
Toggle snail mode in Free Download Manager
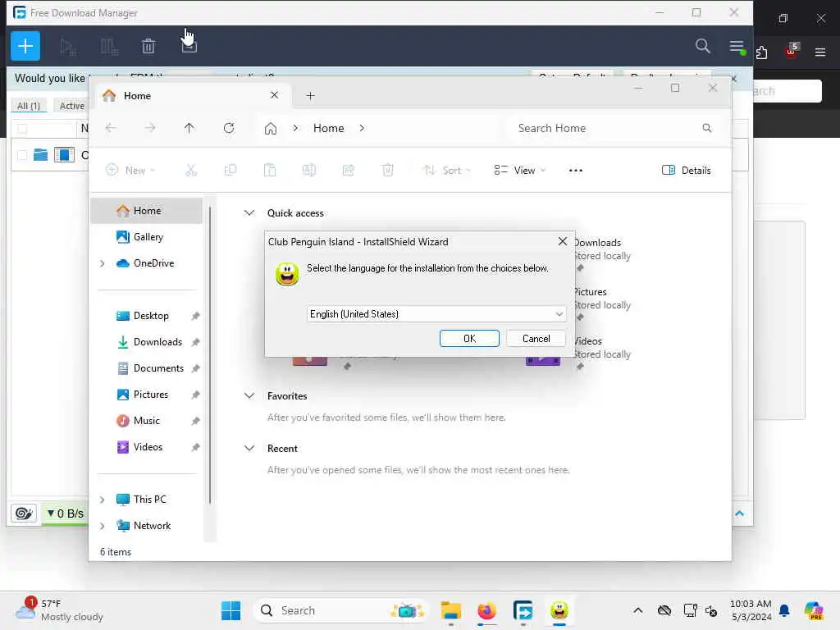click(x=24, y=514)
